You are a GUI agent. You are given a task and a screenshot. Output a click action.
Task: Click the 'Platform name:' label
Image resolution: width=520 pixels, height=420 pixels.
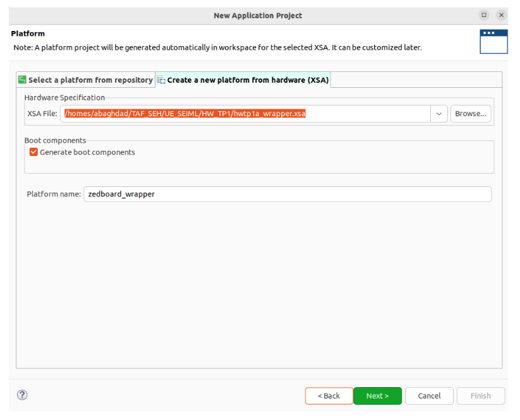54,194
